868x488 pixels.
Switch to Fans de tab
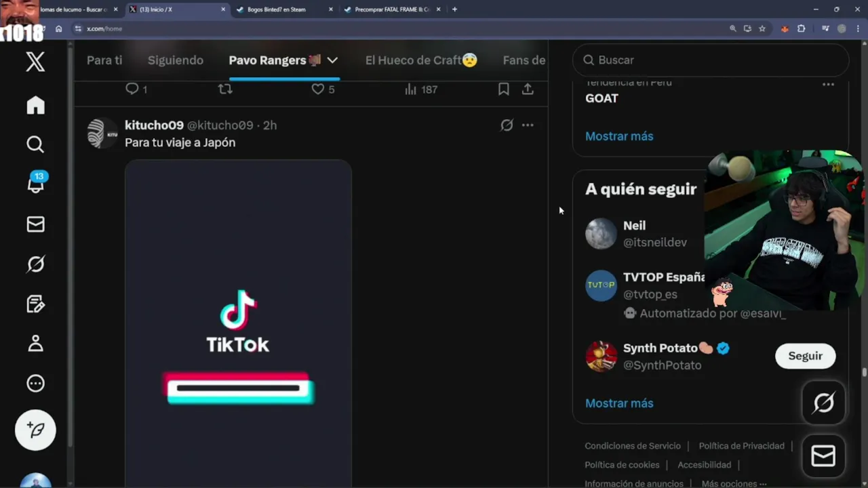click(x=524, y=60)
